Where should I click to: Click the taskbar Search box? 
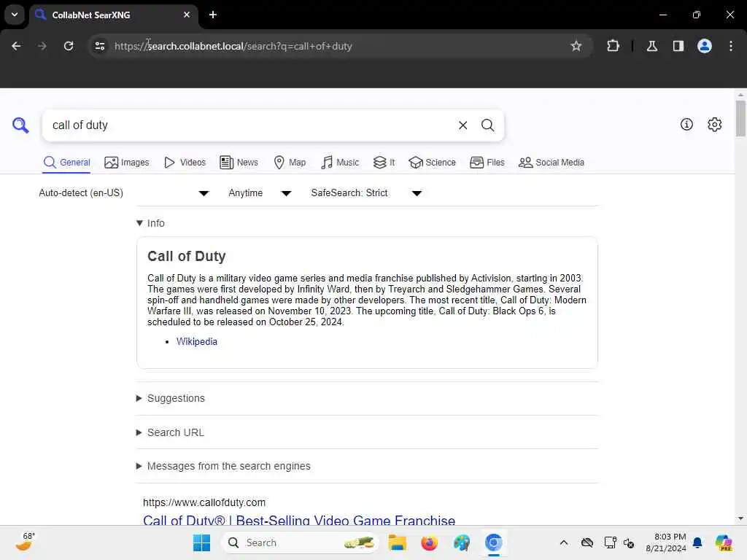(300, 542)
